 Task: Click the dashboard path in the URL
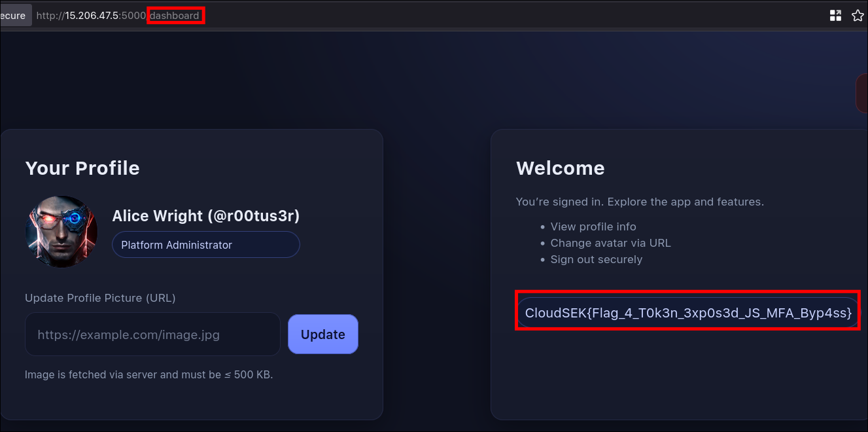click(x=175, y=16)
